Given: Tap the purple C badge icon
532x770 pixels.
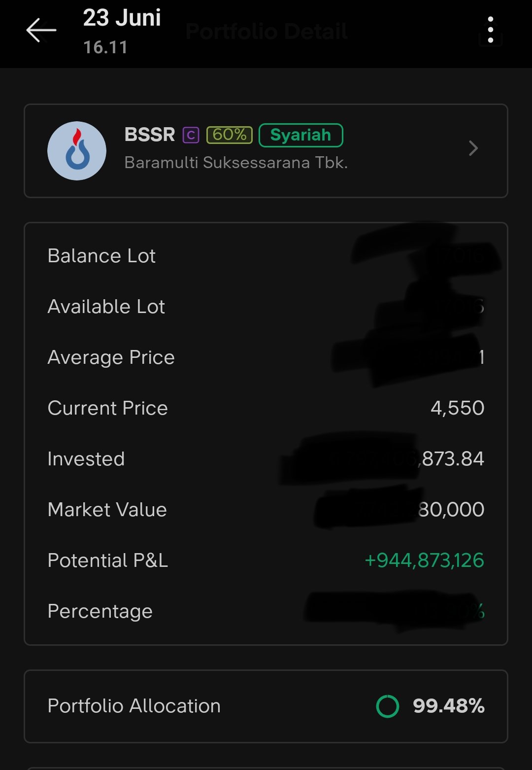Looking at the screenshot, I should point(191,135).
